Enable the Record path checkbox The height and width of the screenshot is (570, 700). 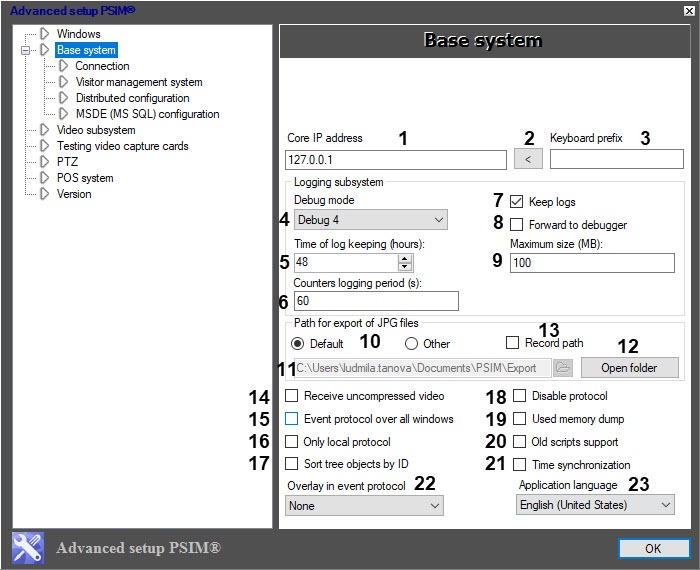pos(512,343)
